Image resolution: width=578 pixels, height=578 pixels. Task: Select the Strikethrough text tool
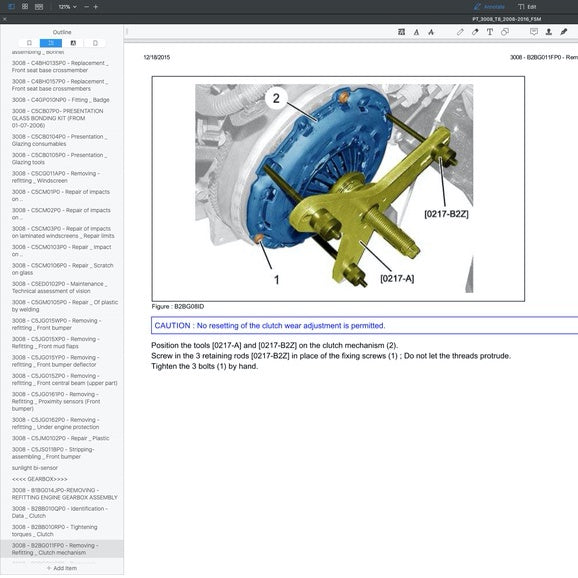point(431,32)
